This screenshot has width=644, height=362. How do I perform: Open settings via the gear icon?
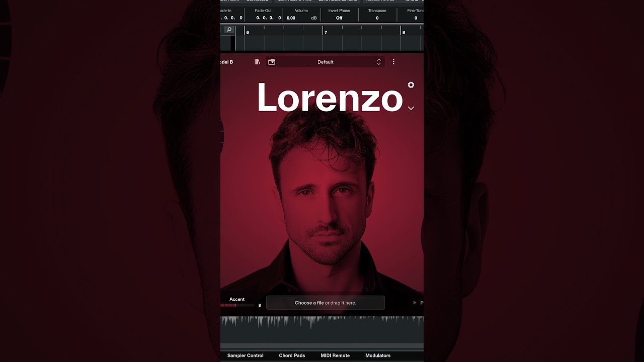(x=411, y=85)
